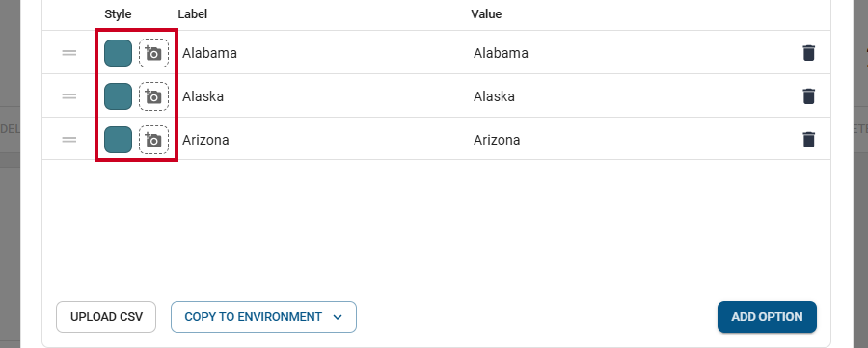Grab the Arizona row drag handle

(x=69, y=140)
